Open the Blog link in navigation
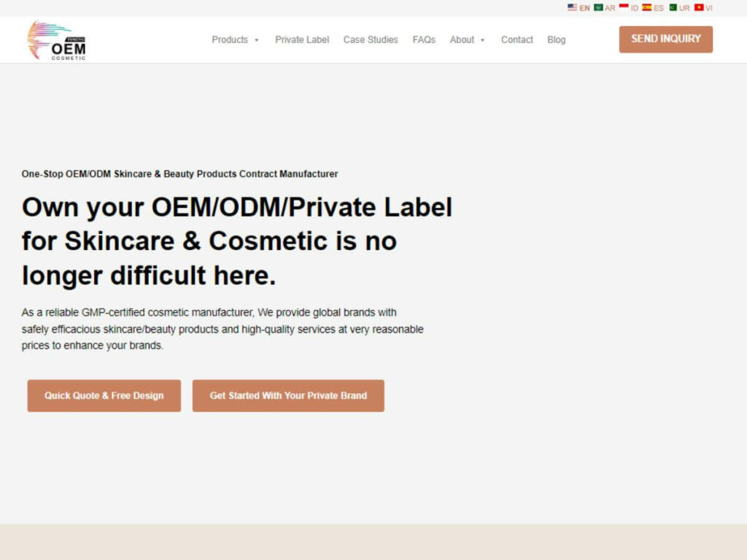The image size is (747, 560). 556,40
